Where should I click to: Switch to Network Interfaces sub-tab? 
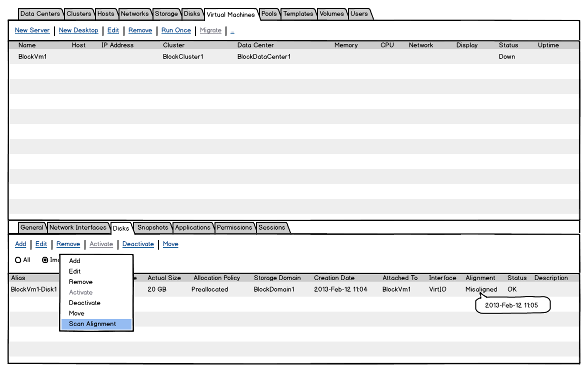[78, 228]
